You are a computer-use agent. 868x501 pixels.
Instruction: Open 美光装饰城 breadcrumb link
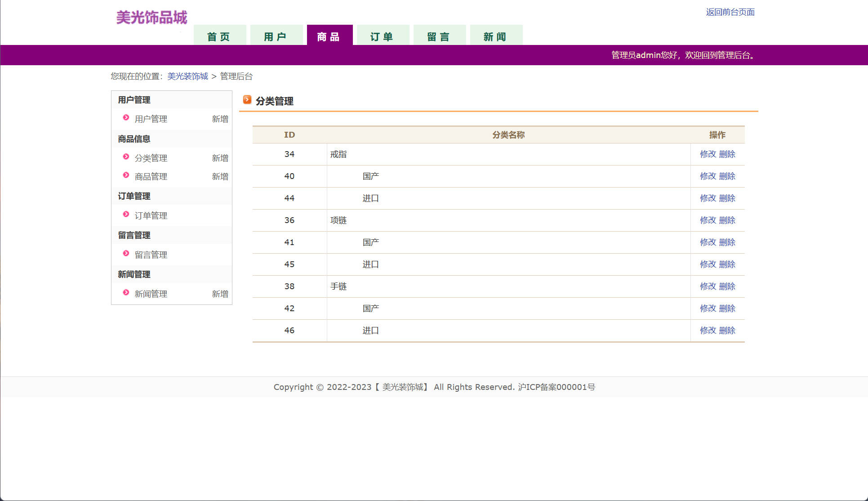(187, 76)
